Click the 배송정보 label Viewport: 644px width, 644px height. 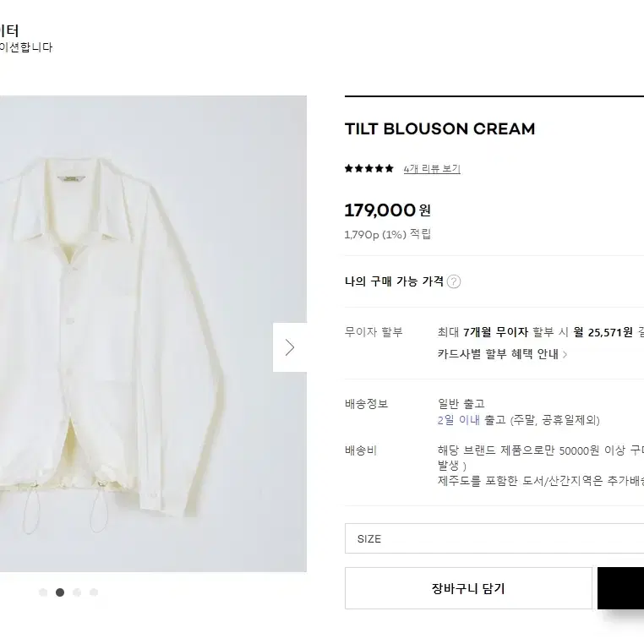pyautogui.click(x=366, y=404)
